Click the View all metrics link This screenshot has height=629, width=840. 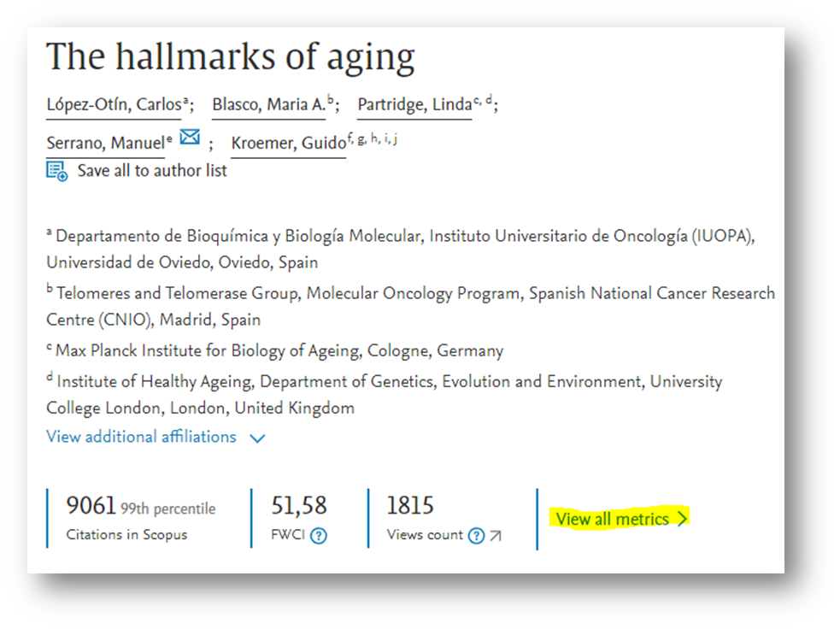coord(612,519)
